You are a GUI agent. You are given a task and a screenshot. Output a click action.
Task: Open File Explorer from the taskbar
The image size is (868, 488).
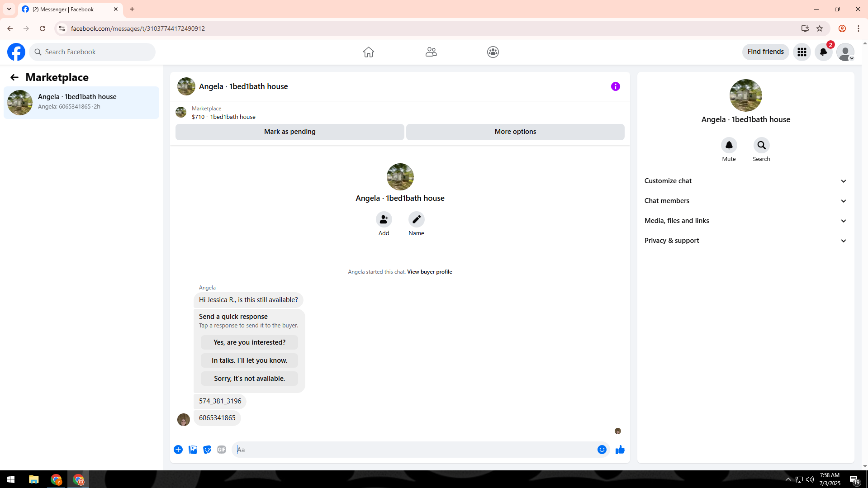pos(34,479)
